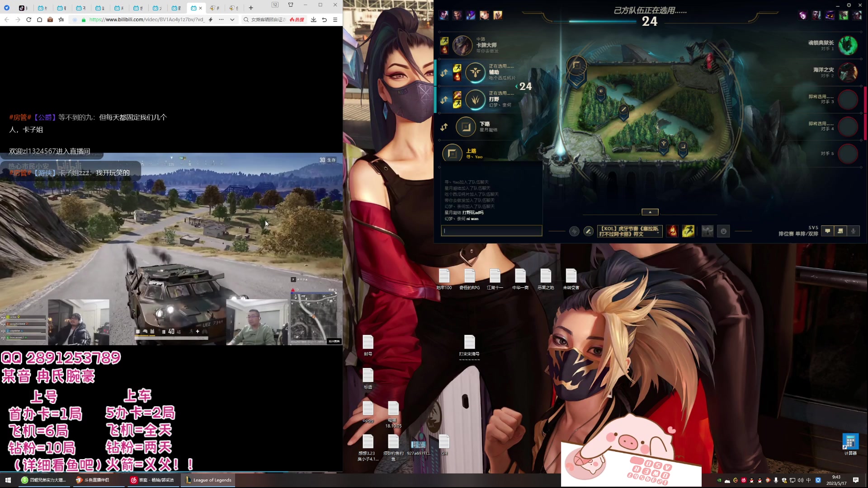This screenshot has height=488, width=868.
Task: Open desktop file 中华一商
Action: pyautogui.click(x=520, y=279)
